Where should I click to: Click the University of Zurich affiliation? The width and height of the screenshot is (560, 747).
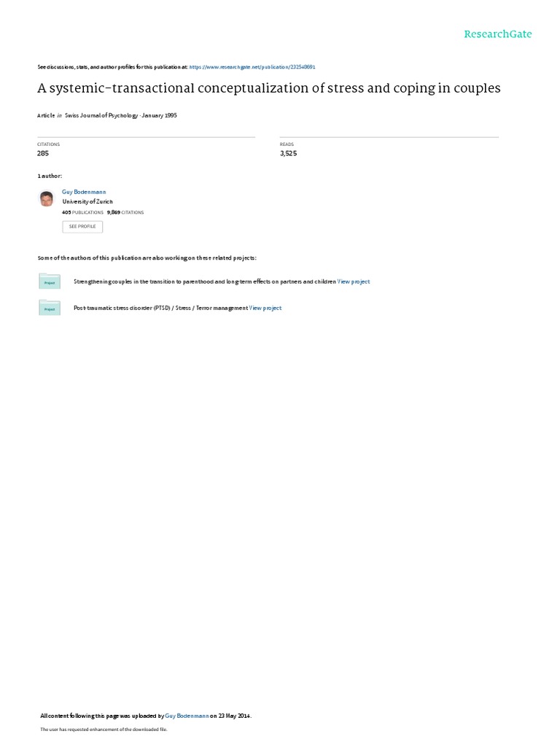[x=87, y=201]
